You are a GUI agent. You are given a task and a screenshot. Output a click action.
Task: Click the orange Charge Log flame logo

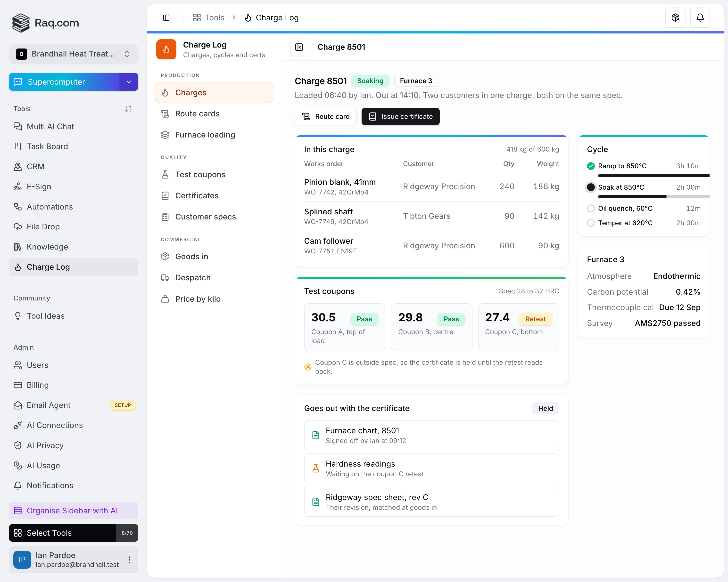pos(166,49)
